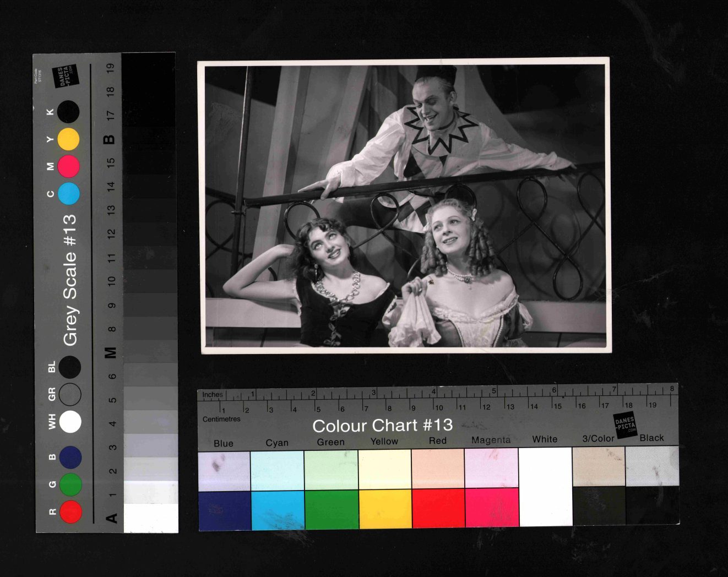Image resolution: width=728 pixels, height=577 pixels.
Task: Click the "Grey Scale #13" title text
Action: (70, 280)
